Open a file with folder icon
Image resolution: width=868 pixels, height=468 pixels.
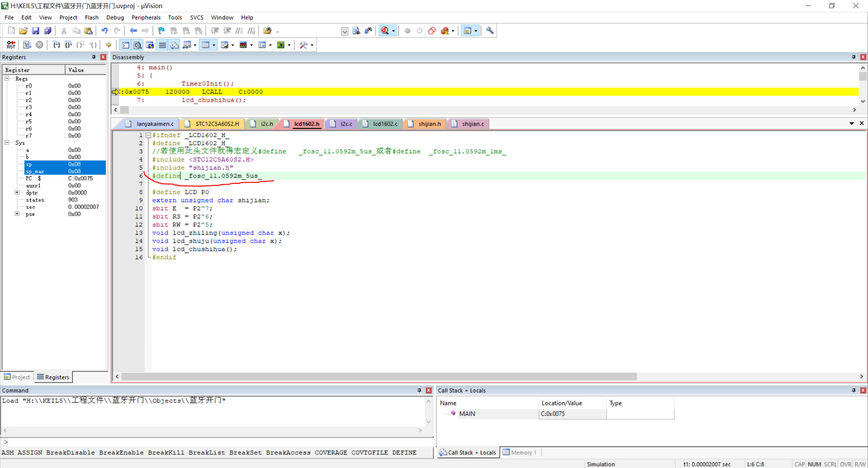pyautogui.click(x=23, y=31)
